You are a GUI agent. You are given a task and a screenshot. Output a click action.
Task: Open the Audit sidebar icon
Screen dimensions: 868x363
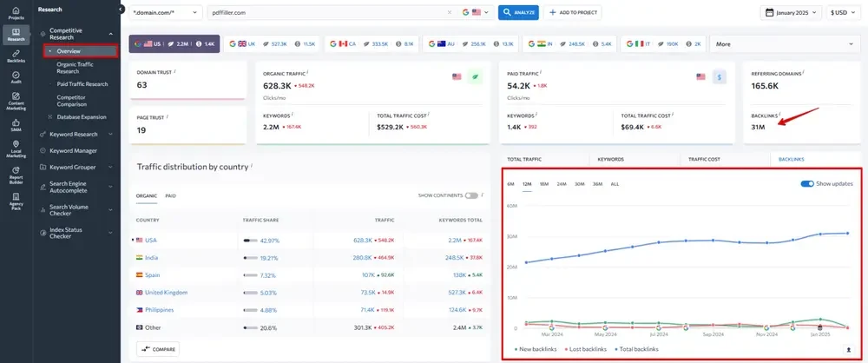(16, 77)
